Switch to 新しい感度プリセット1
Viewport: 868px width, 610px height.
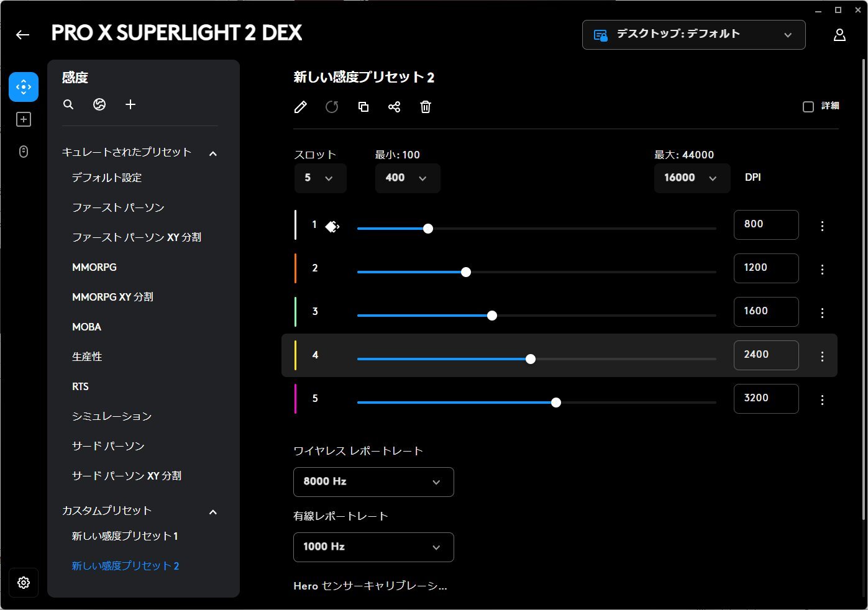point(125,535)
